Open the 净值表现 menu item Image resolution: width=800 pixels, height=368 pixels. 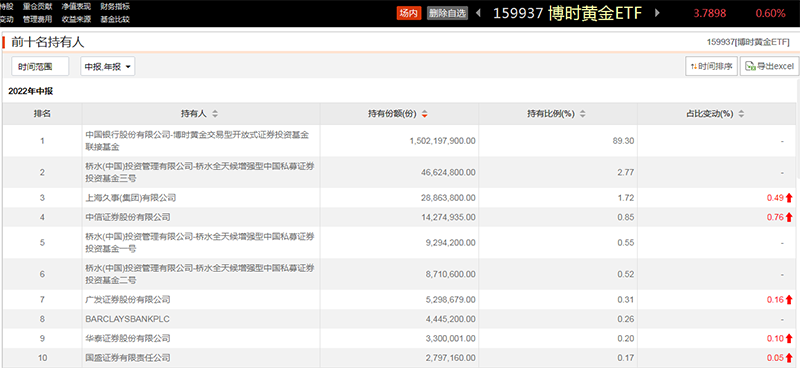[76, 7]
